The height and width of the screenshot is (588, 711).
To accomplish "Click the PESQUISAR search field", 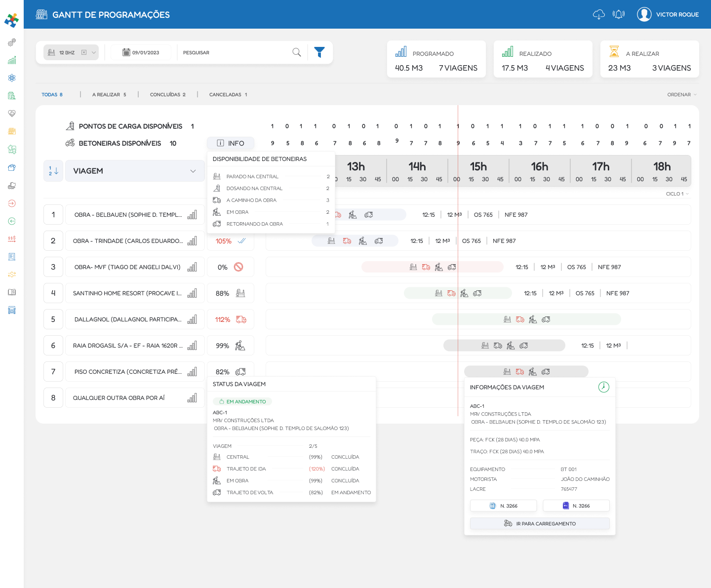I will click(232, 52).
